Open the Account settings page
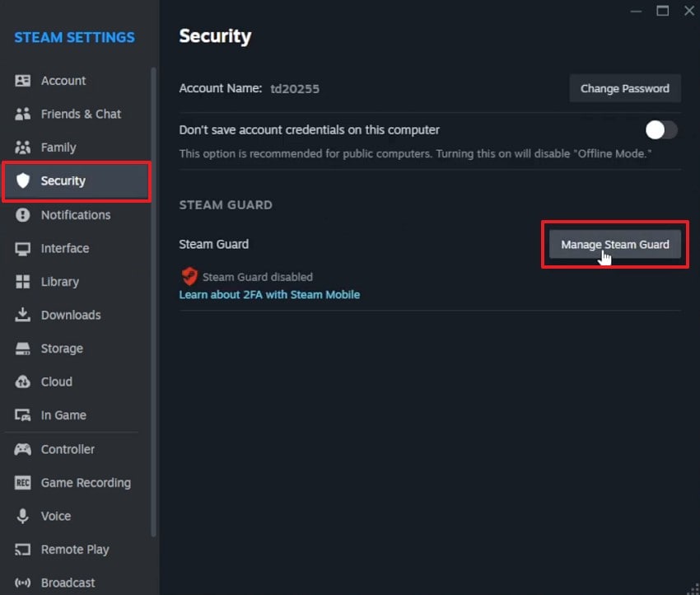 tap(76, 81)
